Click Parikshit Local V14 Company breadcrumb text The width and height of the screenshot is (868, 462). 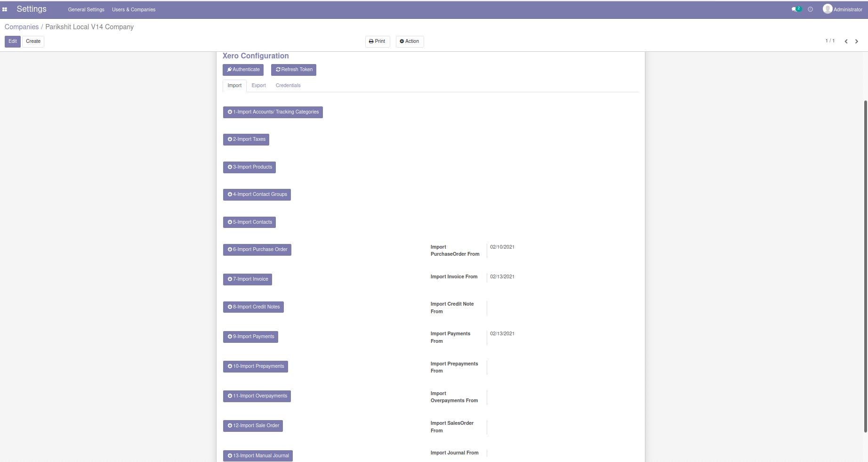click(x=89, y=27)
